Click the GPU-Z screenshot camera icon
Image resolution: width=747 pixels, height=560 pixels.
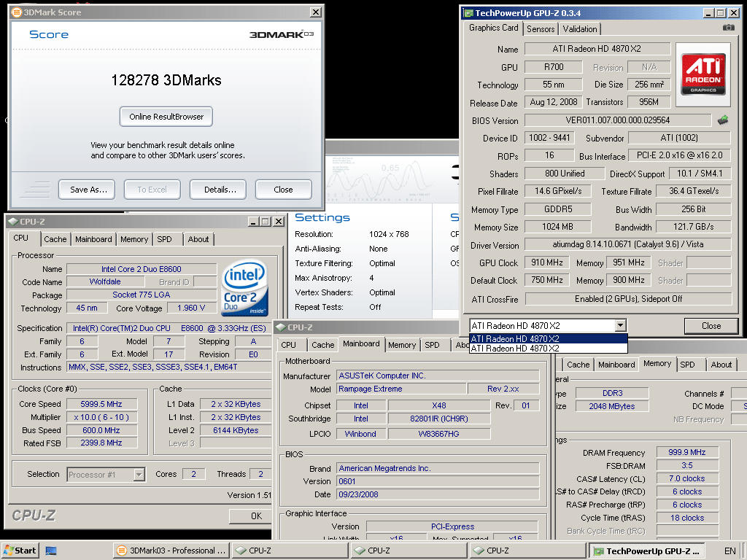[x=728, y=28]
